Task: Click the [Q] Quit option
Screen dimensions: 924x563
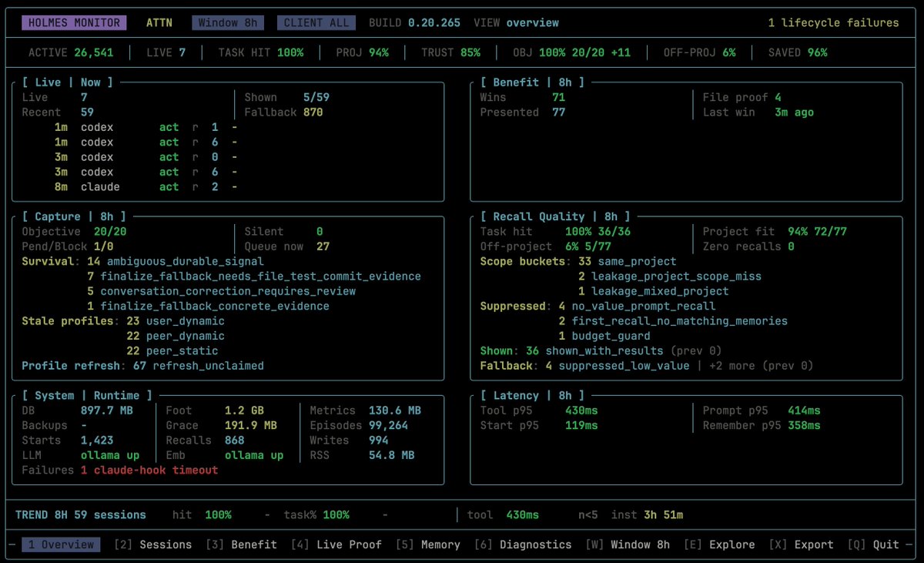Action: [x=873, y=545]
